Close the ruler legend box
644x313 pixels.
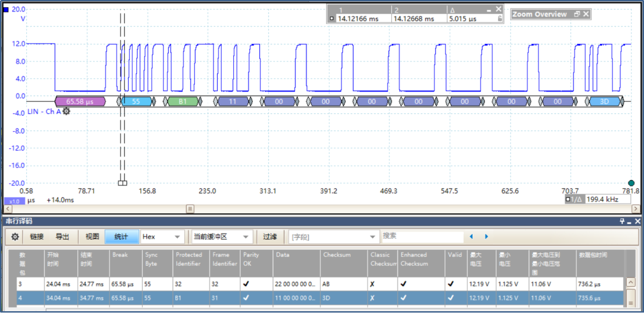(x=499, y=8)
